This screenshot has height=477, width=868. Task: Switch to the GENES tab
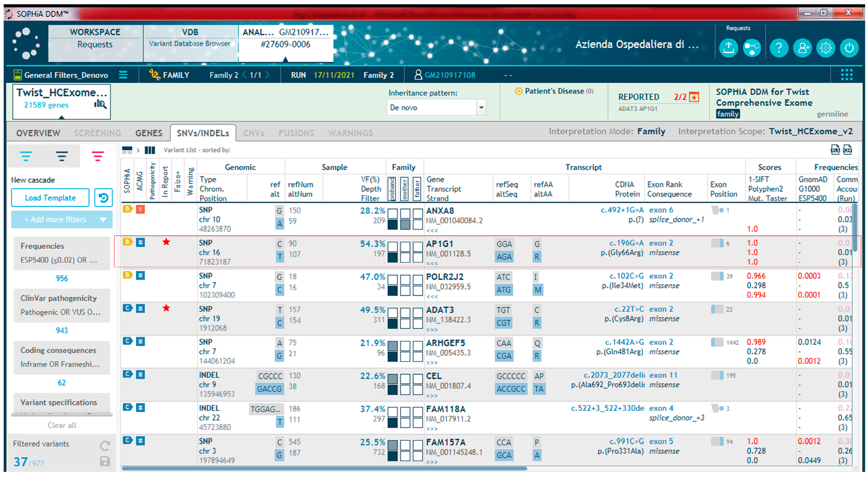point(149,133)
